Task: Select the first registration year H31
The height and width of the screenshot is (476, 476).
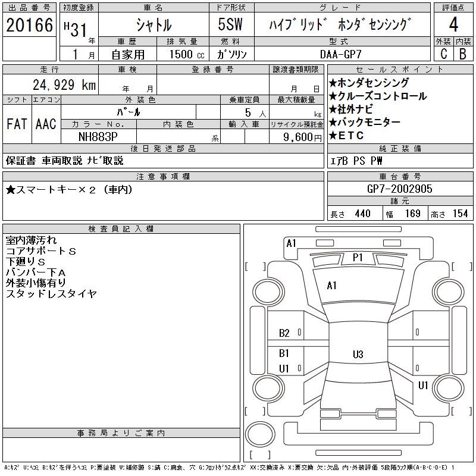Action: coord(76,29)
